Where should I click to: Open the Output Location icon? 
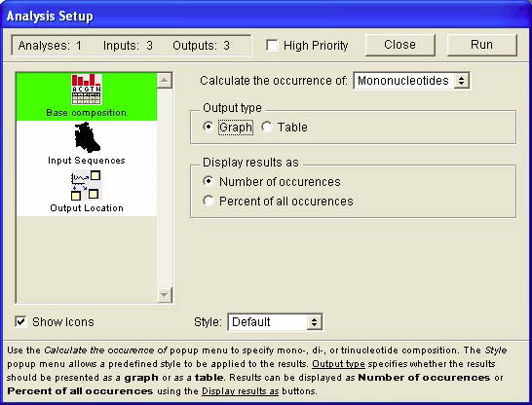pyautogui.click(x=86, y=186)
